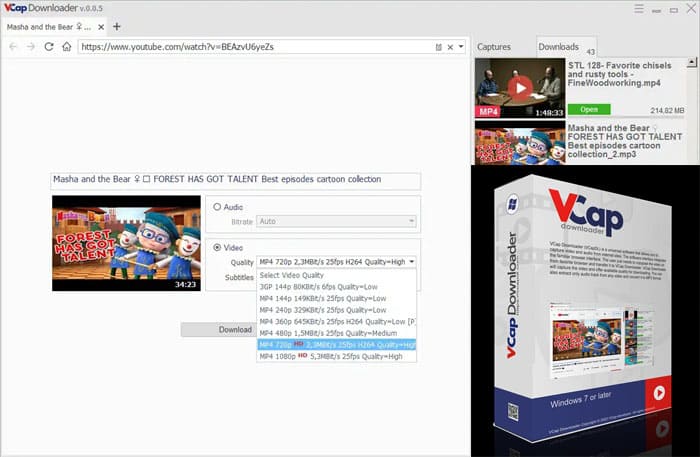The image size is (700, 457).
Task: Click Masha and the Bear collection_2.mp3 file name
Action: [x=625, y=141]
